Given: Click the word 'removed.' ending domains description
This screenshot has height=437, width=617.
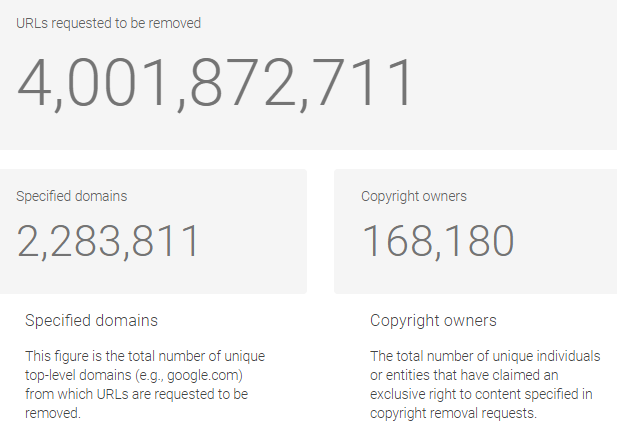Looking at the screenshot, I should tap(53, 413).
